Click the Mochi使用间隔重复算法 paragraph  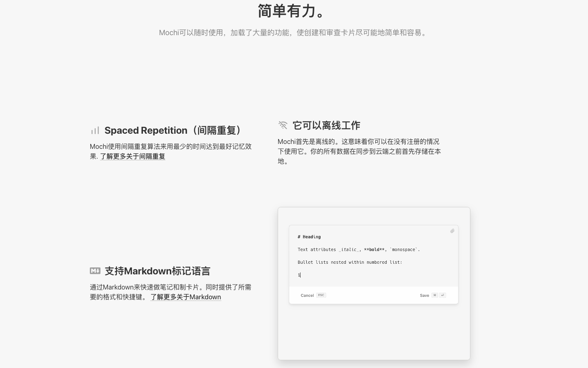point(171,151)
